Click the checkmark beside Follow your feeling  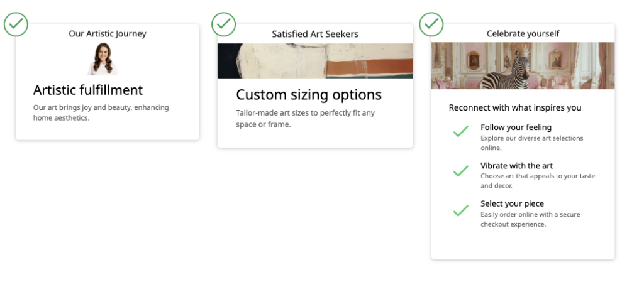point(461,131)
